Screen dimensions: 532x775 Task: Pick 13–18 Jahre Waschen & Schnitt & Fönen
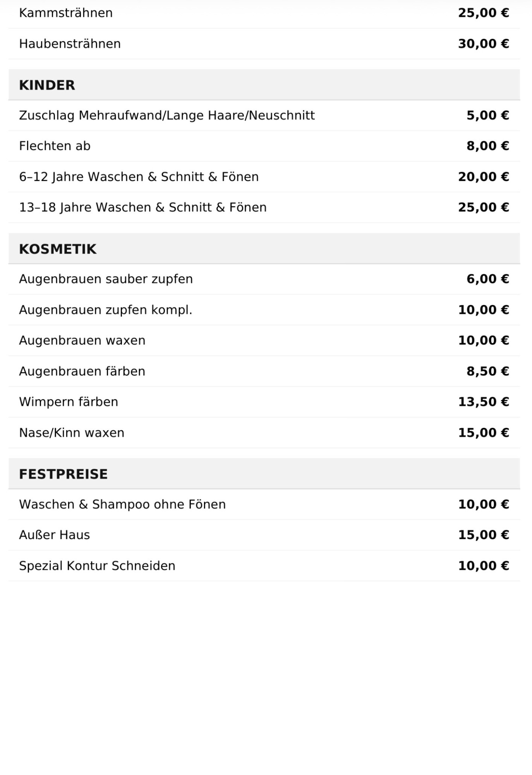tap(142, 207)
